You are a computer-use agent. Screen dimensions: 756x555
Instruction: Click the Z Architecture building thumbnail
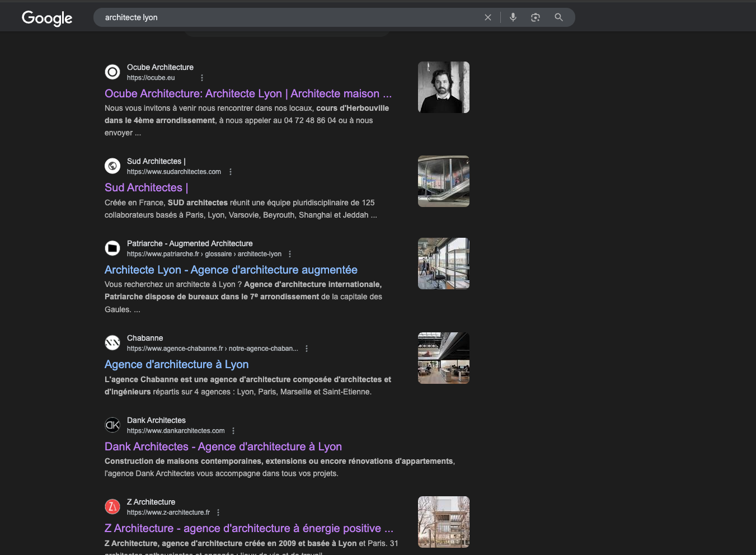[x=444, y=522]
